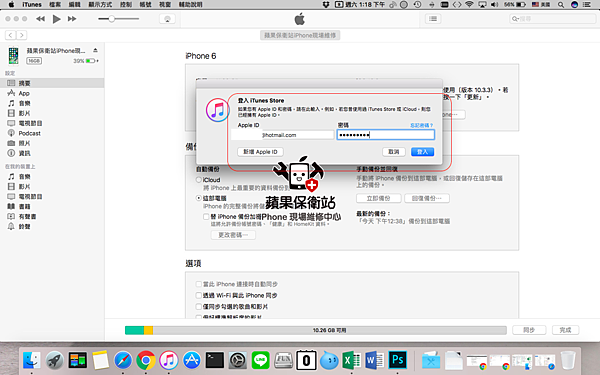Click the 同步 Sync button
The image size is (600, 375).
coord(529,330)
